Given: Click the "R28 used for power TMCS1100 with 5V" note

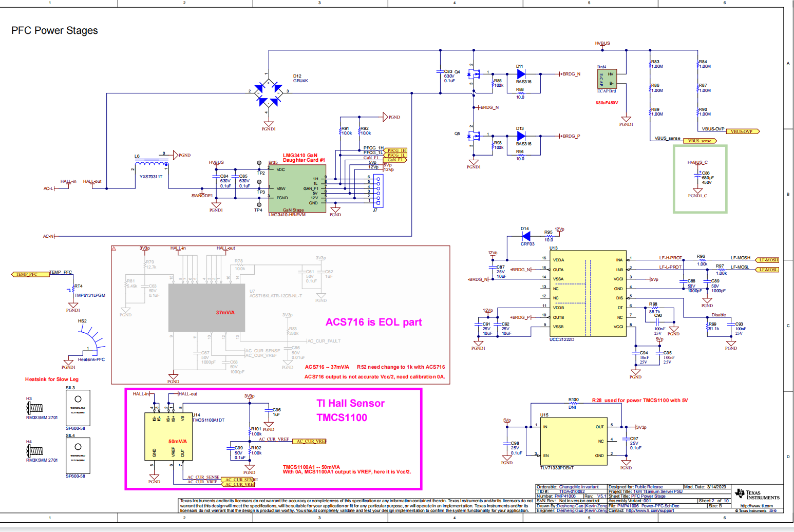Looking at the screenshot, I should pos(640,401).
